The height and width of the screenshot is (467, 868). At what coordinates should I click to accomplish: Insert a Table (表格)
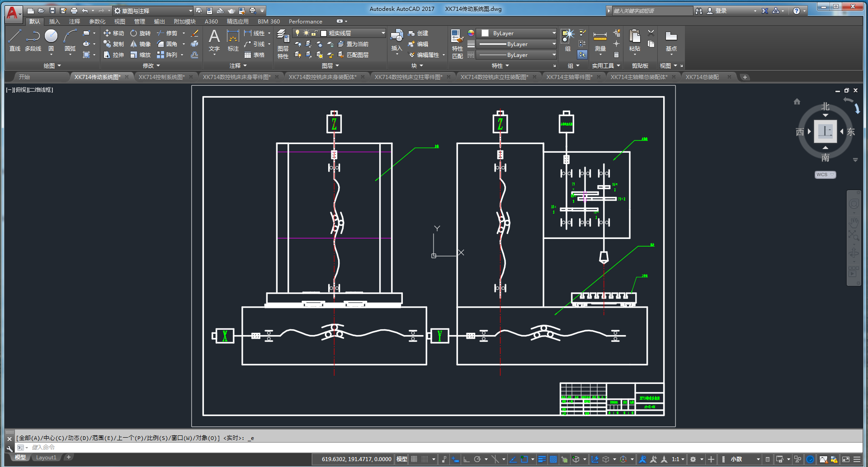[x=254, y=55]
